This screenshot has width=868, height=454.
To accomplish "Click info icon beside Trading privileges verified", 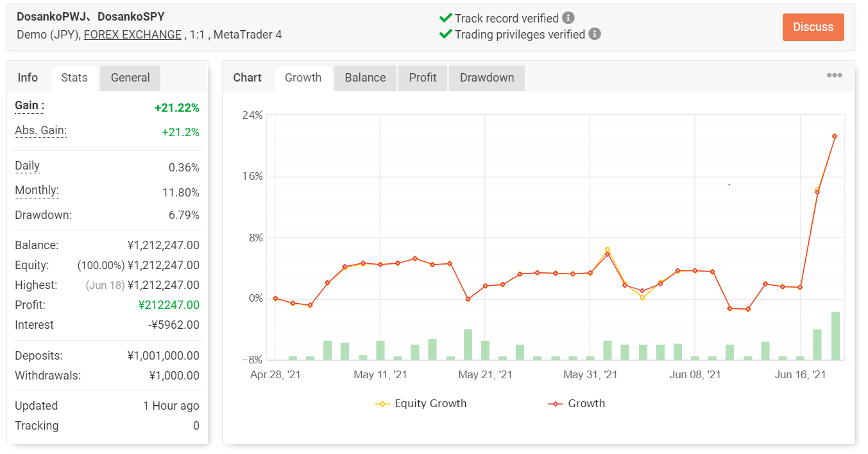I will coord(595,34).
